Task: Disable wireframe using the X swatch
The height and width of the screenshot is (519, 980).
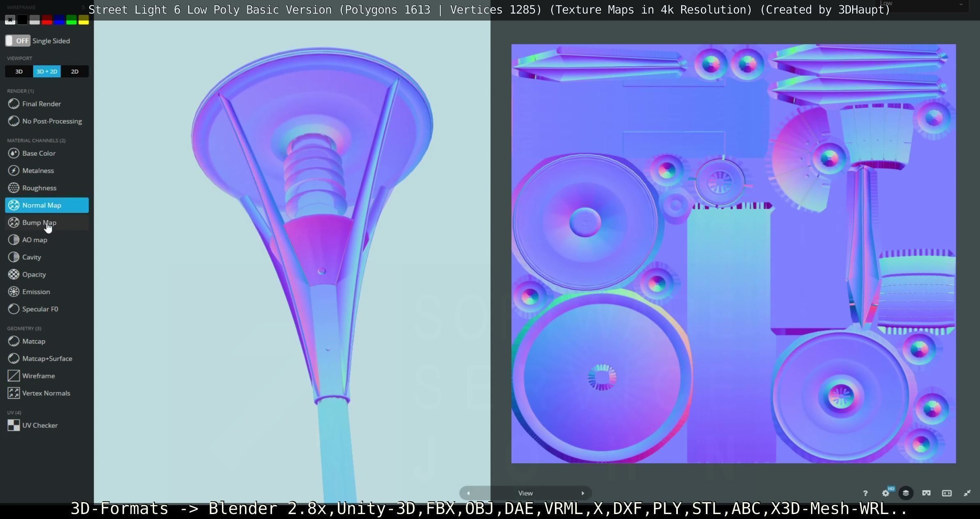Action: (10, 20)
